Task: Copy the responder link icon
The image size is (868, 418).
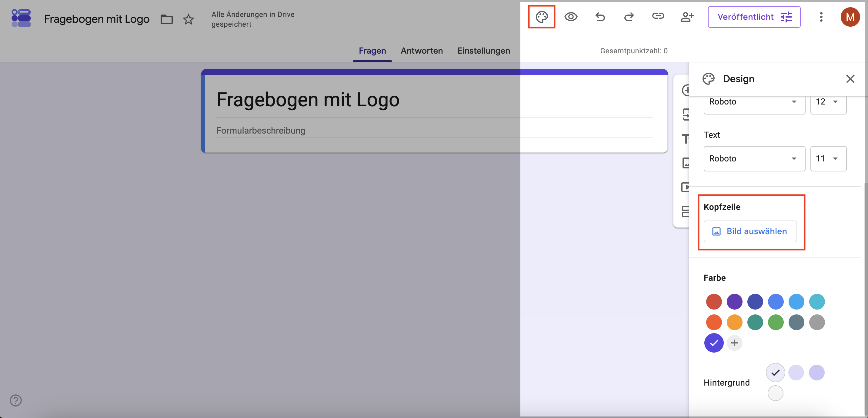Action: click(658, 16)
